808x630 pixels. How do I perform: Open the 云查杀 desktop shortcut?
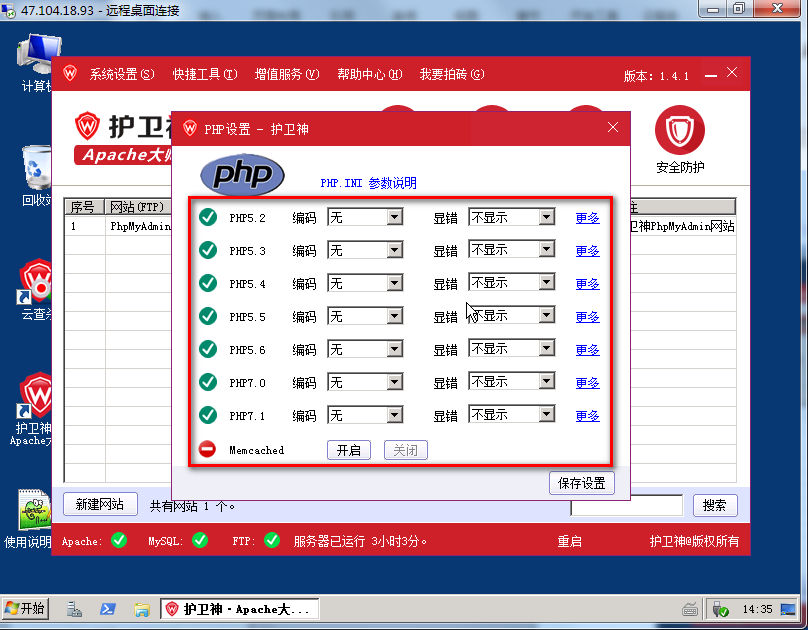tap(35, 290)
